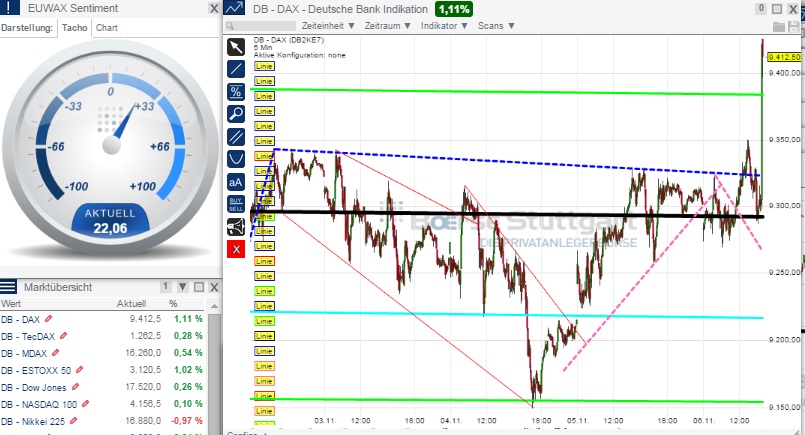This screenshot has height=435, width=805.
Task: Click the 17.520,0 Dow Jones price
Action: [143, 387]
